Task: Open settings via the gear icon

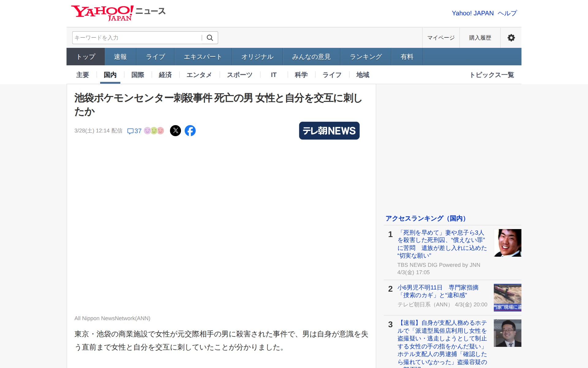Action: 511,38
